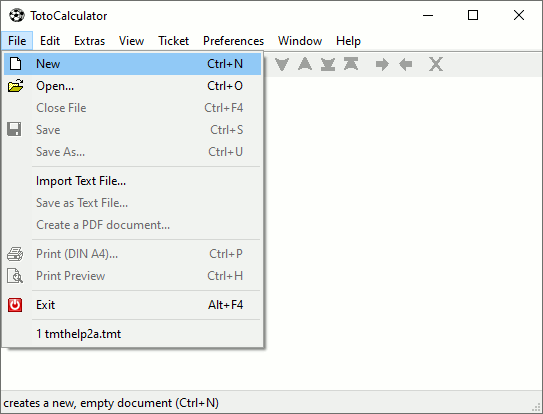Close the TotoCalculator window

click(x=519, y=15)
